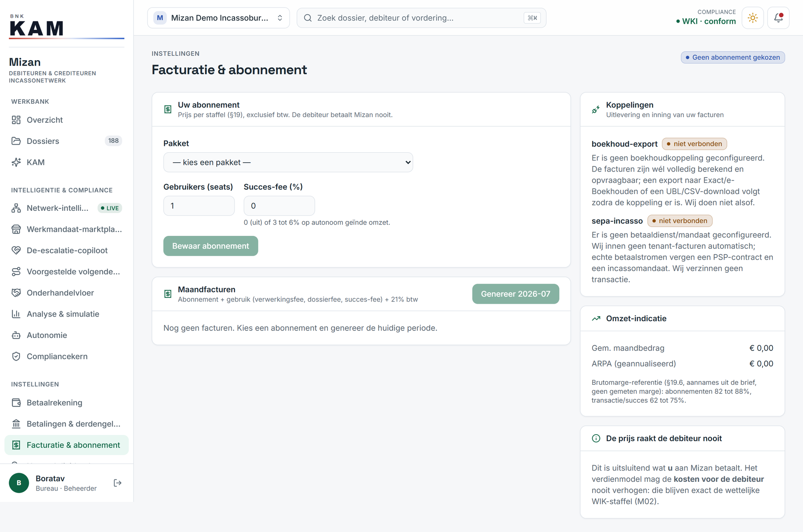
Task: Select the Autonomie menu item
Action: [66, 335]
